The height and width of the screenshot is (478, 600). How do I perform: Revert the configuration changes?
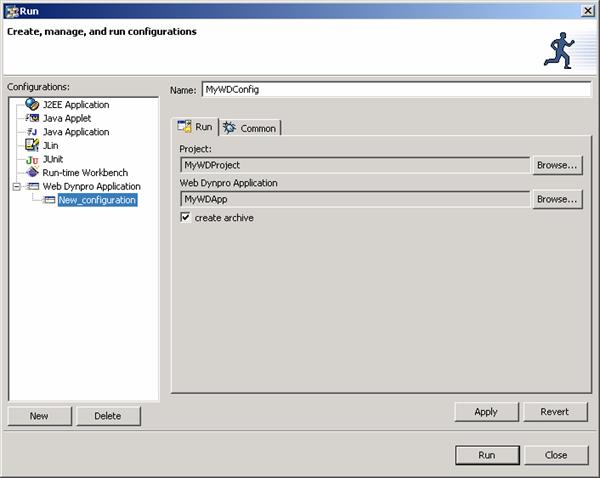[554, 412]
